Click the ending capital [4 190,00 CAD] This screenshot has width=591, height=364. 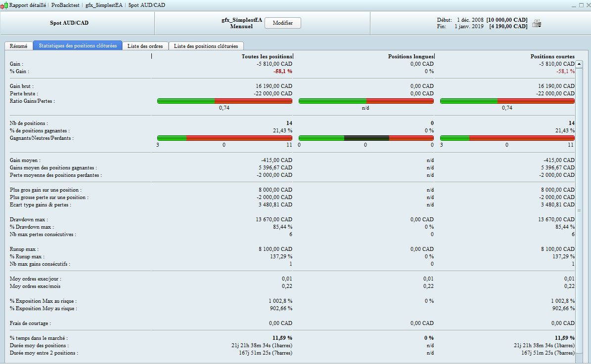pyautogui.click(x=508, y=26)
